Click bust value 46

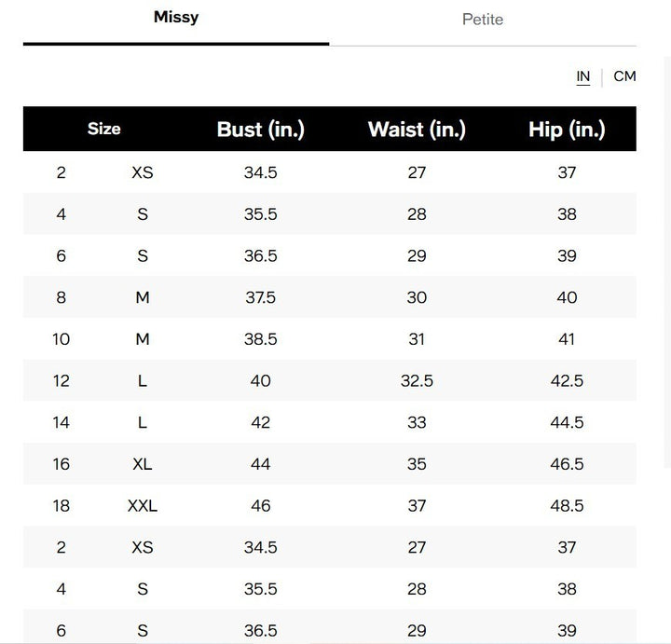(261, 506)
